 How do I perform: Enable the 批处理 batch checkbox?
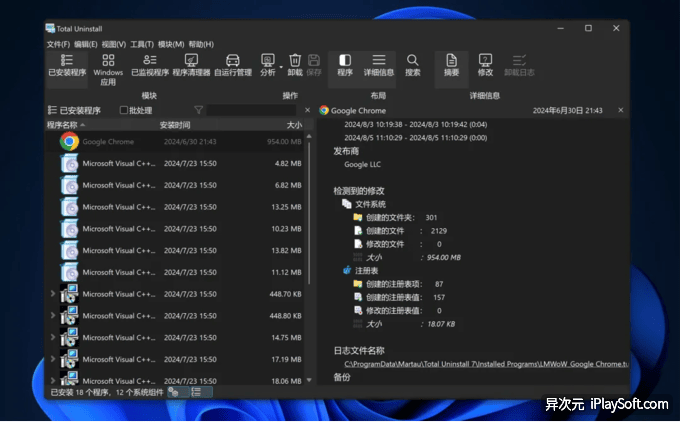(124, 110)
